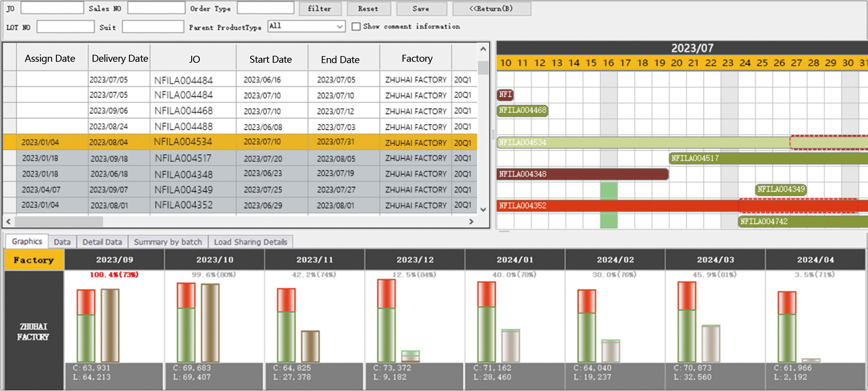Click the horizontal scroll right arrow
The width and height of the screenshot is (868, 391).
[471, 222]
